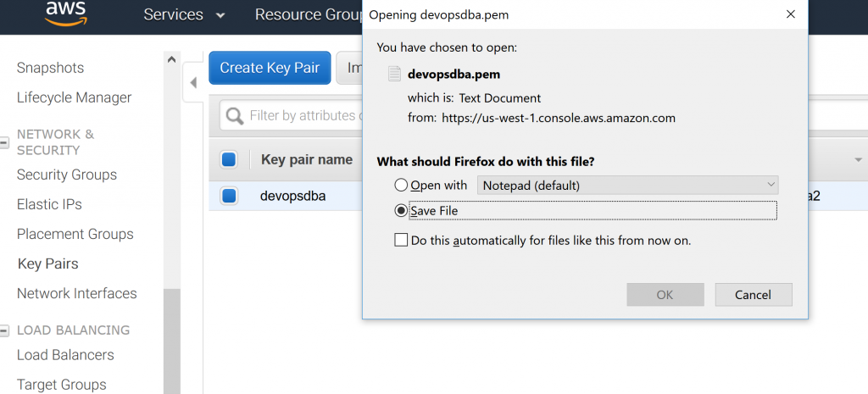The width and height of the screenshot is (868, 394).
Task: Open Security Groups in the sidebar
Action: click(67, 175)
